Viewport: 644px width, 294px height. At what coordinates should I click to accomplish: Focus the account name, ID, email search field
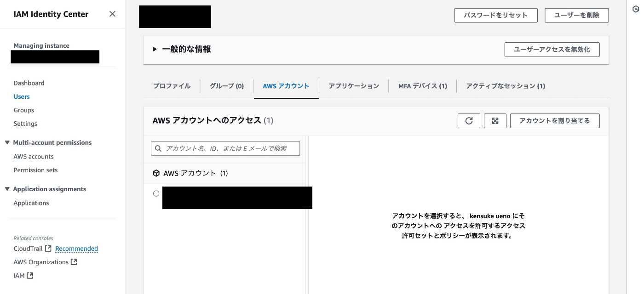(225, 148)
